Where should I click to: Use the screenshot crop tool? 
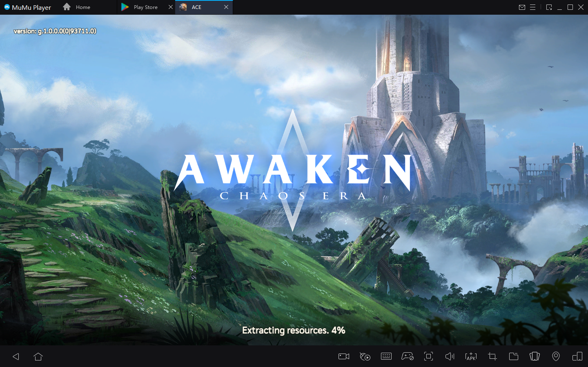492,356
